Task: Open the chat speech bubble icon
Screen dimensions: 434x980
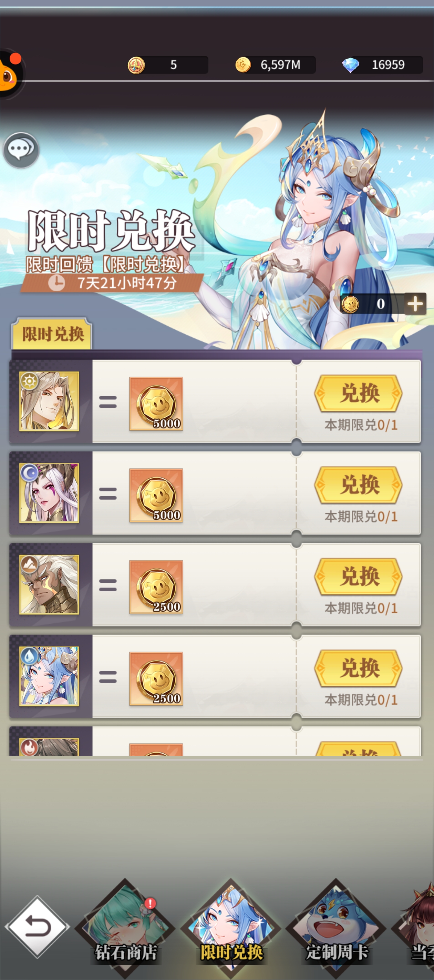Action: pos(21,150)
